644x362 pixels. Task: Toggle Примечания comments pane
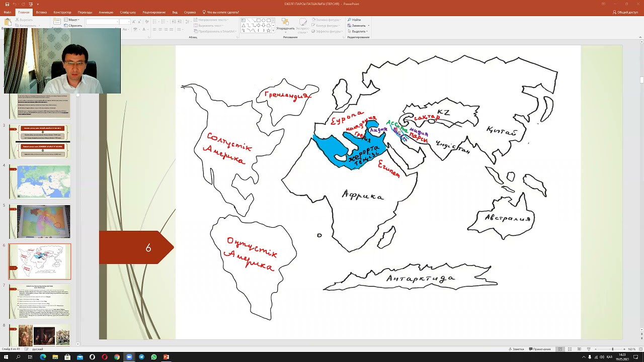pyautogui.click(x=540, y=349)
